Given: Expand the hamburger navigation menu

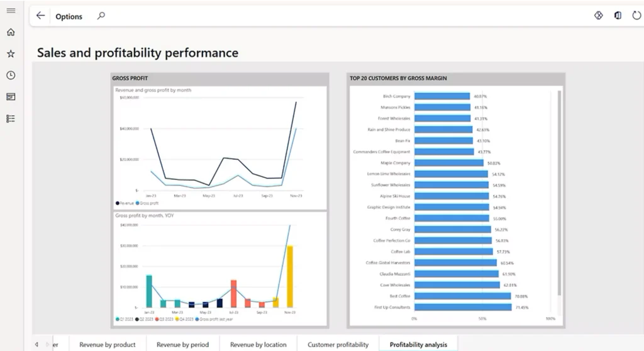Looking at the screenshot, I should (11, 11).
